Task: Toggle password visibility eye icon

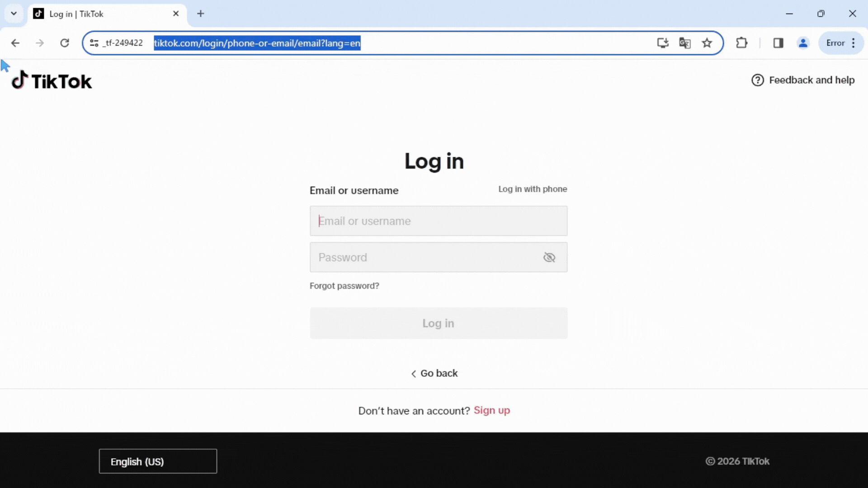Action: (x=549, y=258)
